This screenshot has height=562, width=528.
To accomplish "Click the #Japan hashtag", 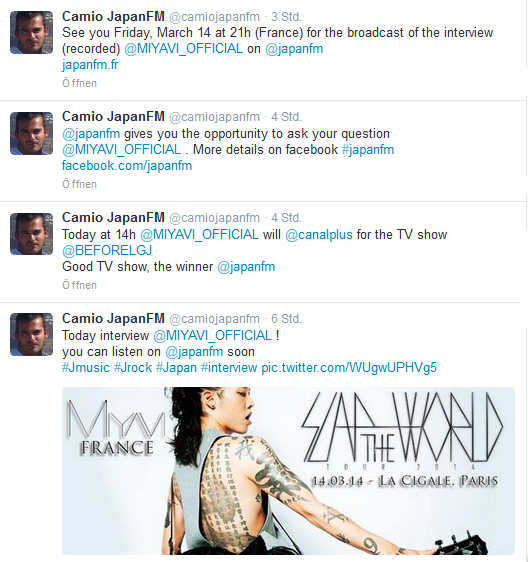I will tap(176, 367).
